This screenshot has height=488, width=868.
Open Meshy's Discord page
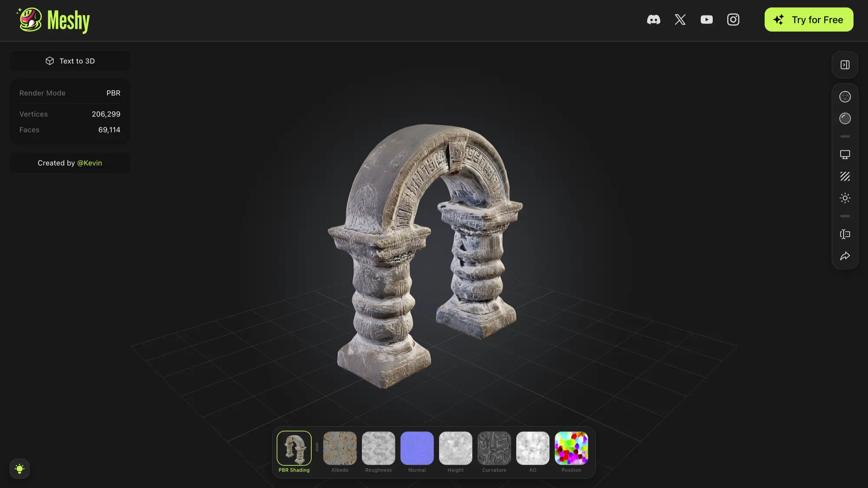(x=654, y=20)
